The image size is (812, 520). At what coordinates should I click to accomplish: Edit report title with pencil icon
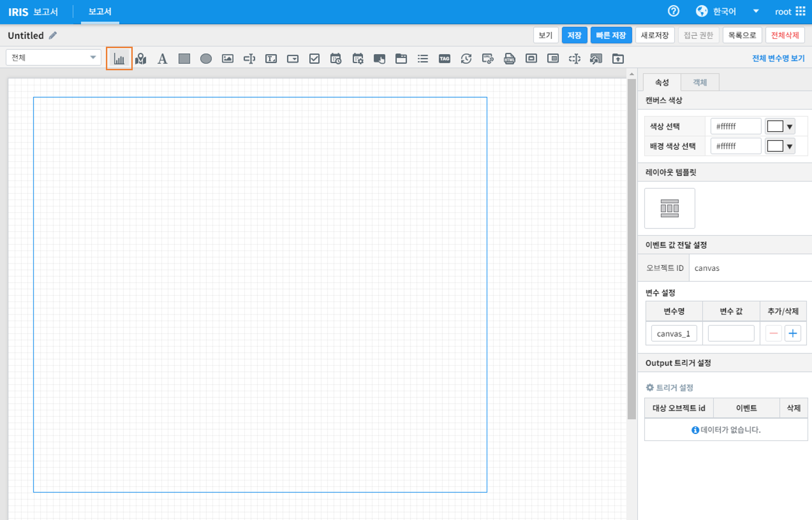point(53,36)
